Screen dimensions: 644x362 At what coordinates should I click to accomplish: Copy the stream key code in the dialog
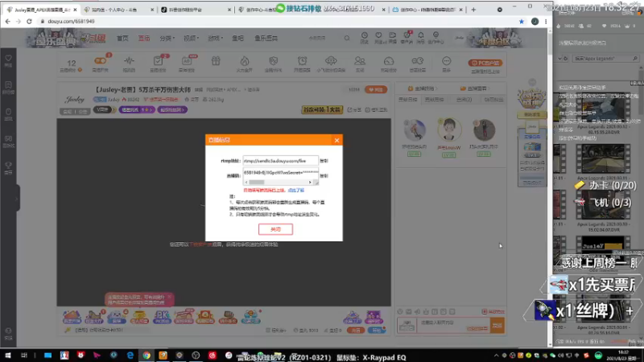pos(324,175)
